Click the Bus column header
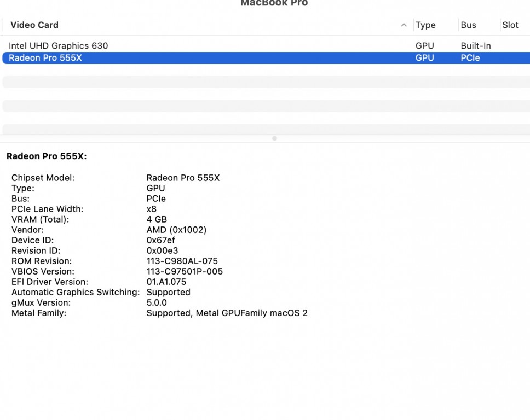530x420 pixels. coord(468,25)
